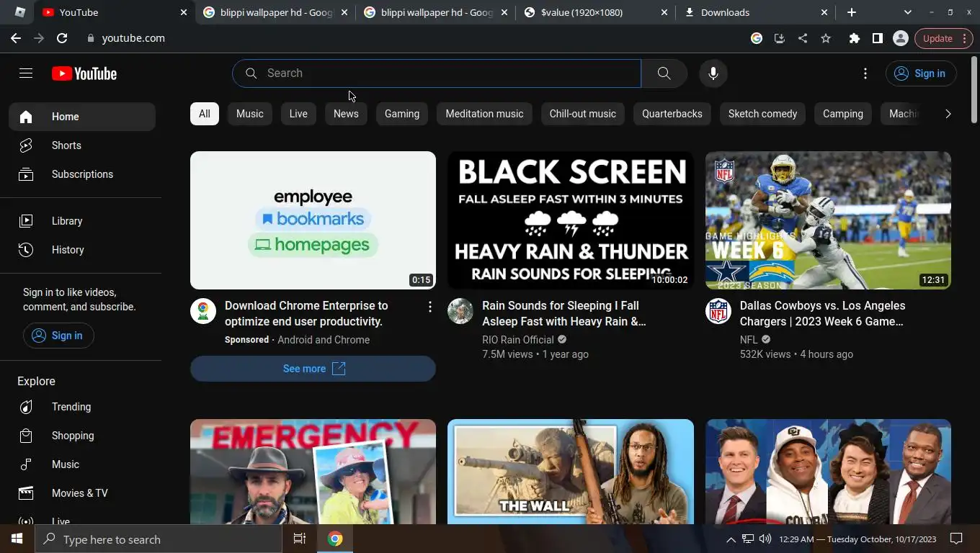This screenshot has height=553, width=980.
Task: Open the four-men comedy video thumbnail
Action: (x=828, y=472)
